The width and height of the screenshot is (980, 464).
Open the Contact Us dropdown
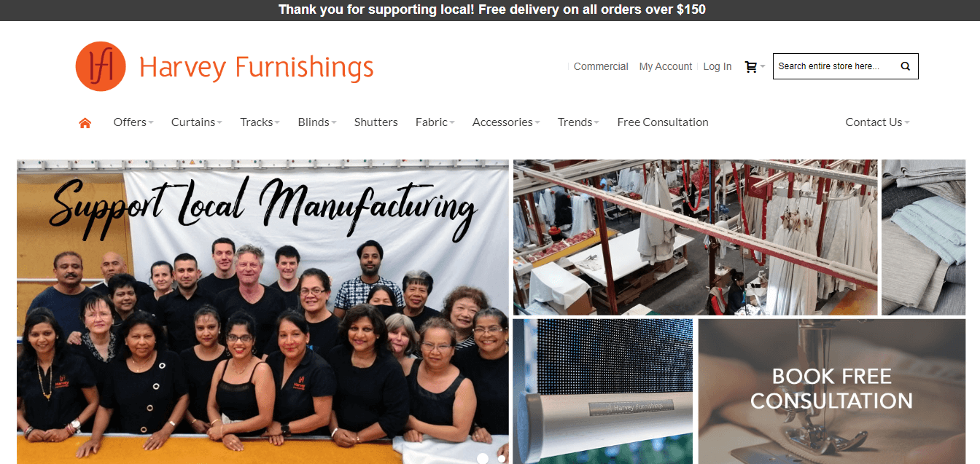(878, 122)
